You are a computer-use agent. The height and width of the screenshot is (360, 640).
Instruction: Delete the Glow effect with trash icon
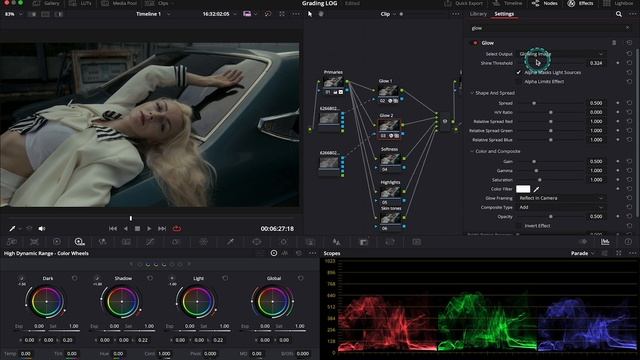click(614, 43)
